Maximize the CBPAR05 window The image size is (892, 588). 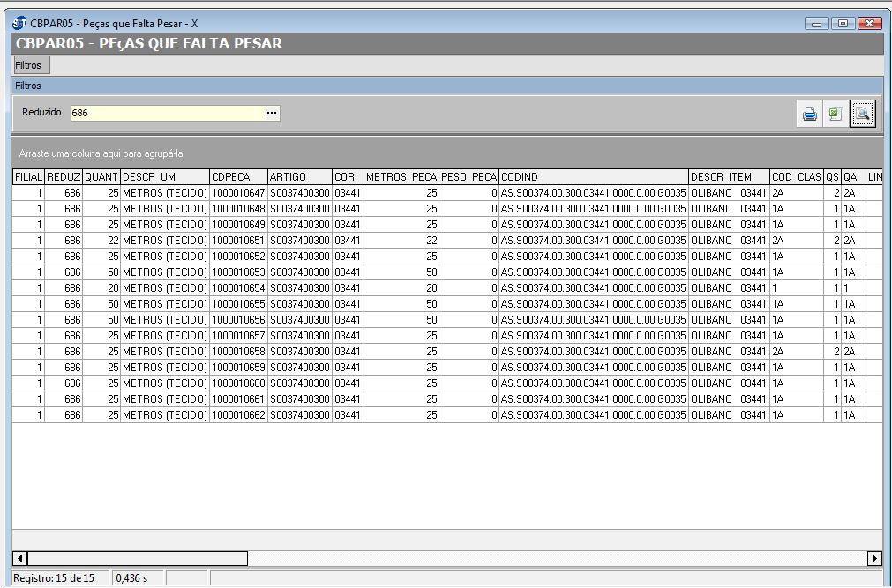tap(843, 23)
